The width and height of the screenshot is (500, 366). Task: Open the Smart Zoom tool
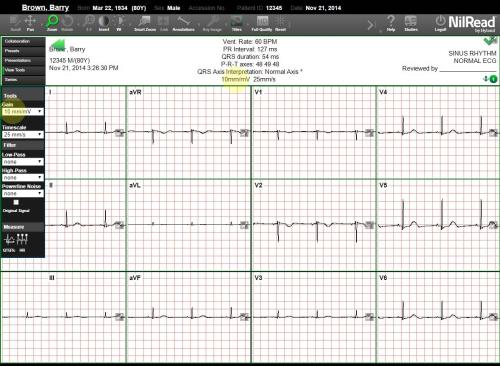(x=145, y=23)
